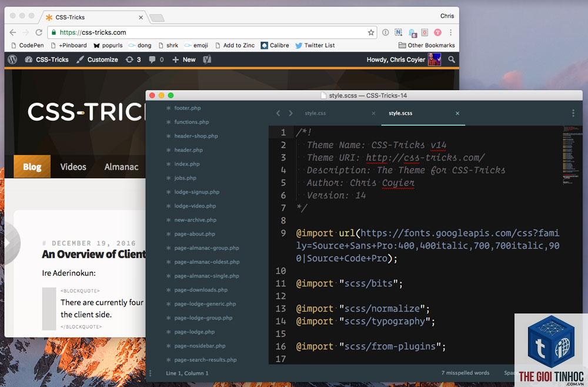588x387 pixels.
Task: Click Chrome's reload page icon
Action: click(x=39, y=32)
